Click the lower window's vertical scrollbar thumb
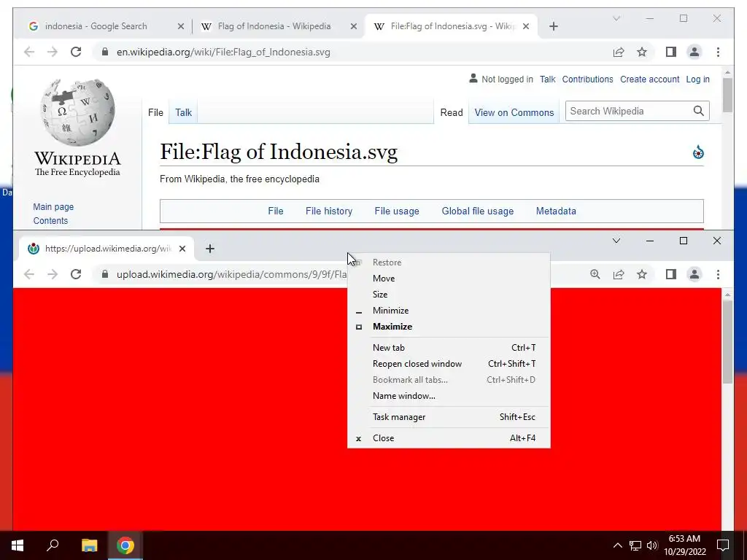 pos(727,341)
